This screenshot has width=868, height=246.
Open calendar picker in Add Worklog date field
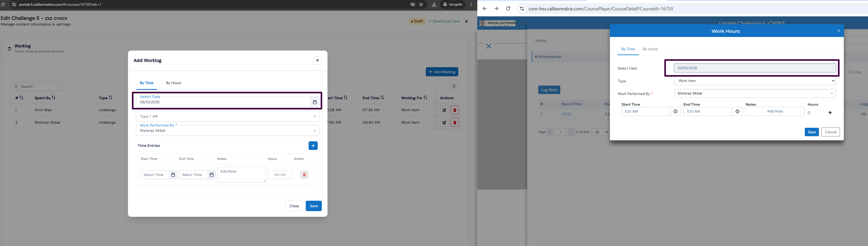point(315,102)
